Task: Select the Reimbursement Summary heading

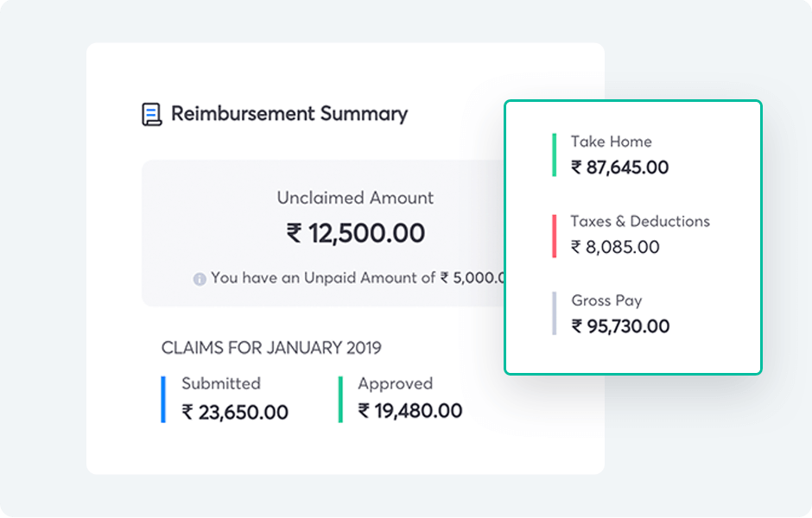Action: 289,114
